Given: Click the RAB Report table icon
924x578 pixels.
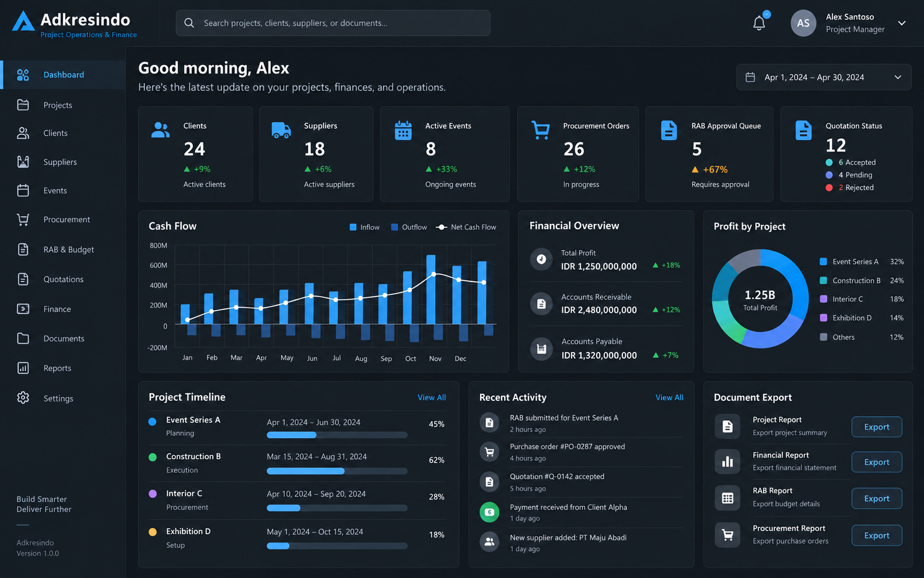Looking at the screenshot, I should (x=728, y=498).
